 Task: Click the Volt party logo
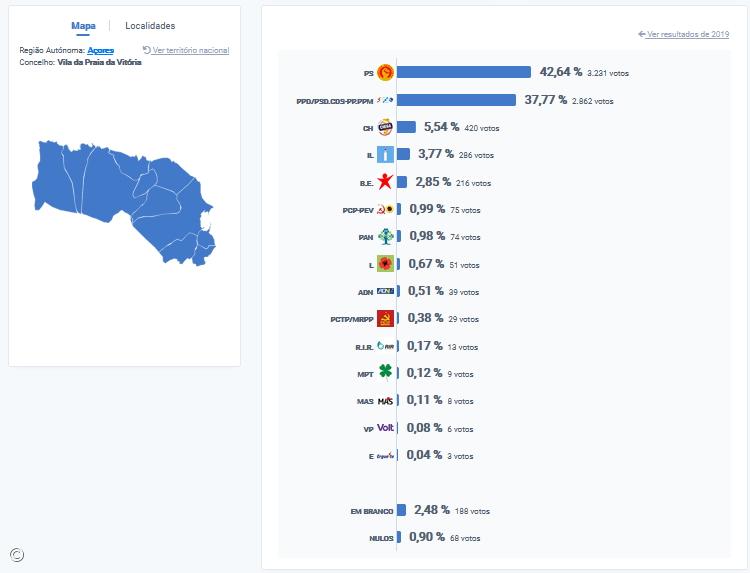click(x=385, y=428)
